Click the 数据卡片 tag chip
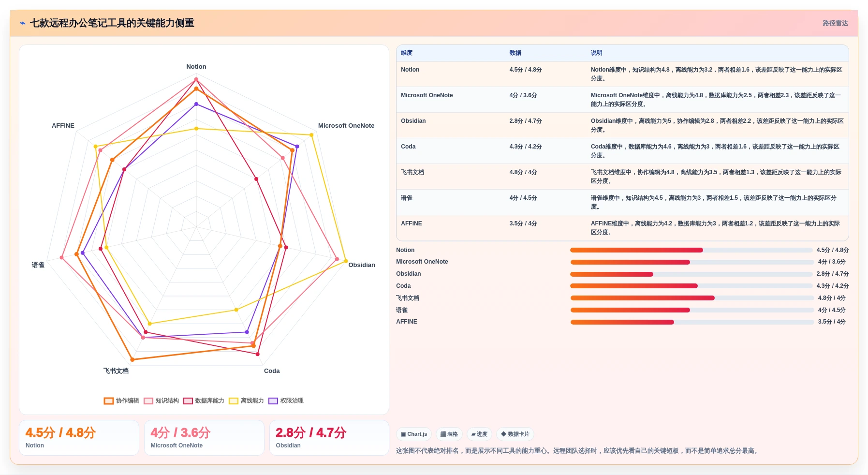 pyautogui.click(x=515, y=434)
